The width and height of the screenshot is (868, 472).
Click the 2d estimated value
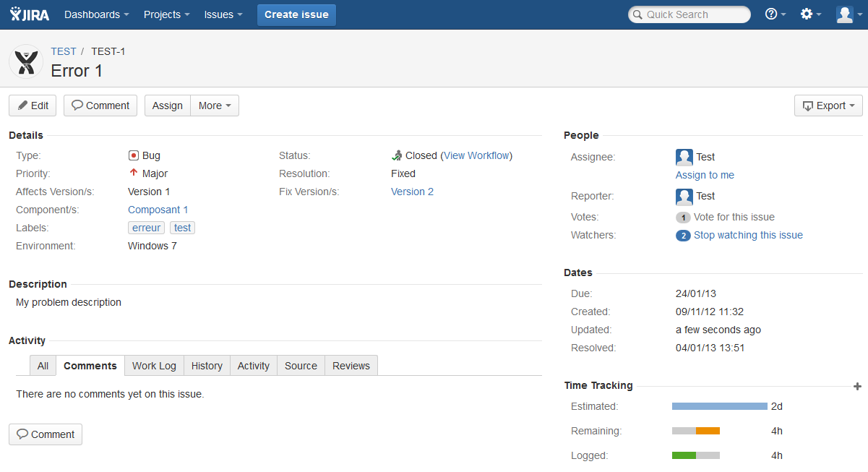click(777, 406)
